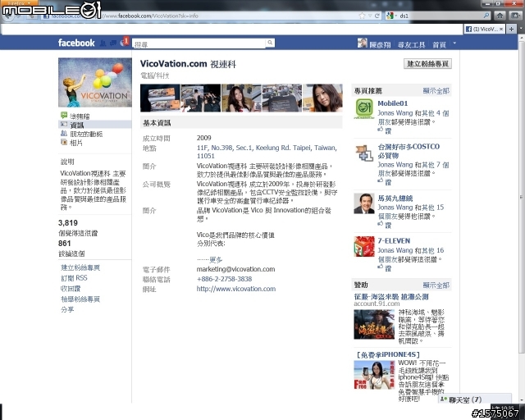Click 分享 link in sidebar
Screen dimensions: 525x420
67,309
